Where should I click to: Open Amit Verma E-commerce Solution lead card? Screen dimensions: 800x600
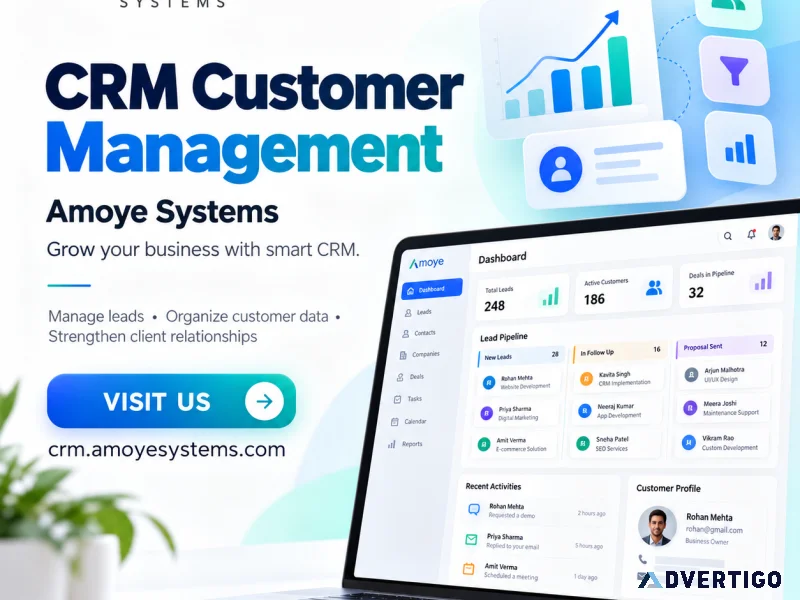(x=514, y=444)
